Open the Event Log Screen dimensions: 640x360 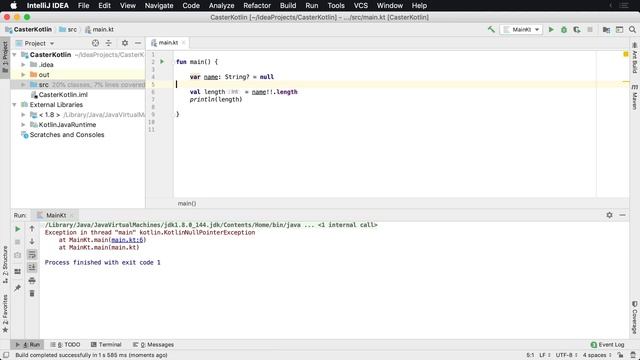[607, 344]
